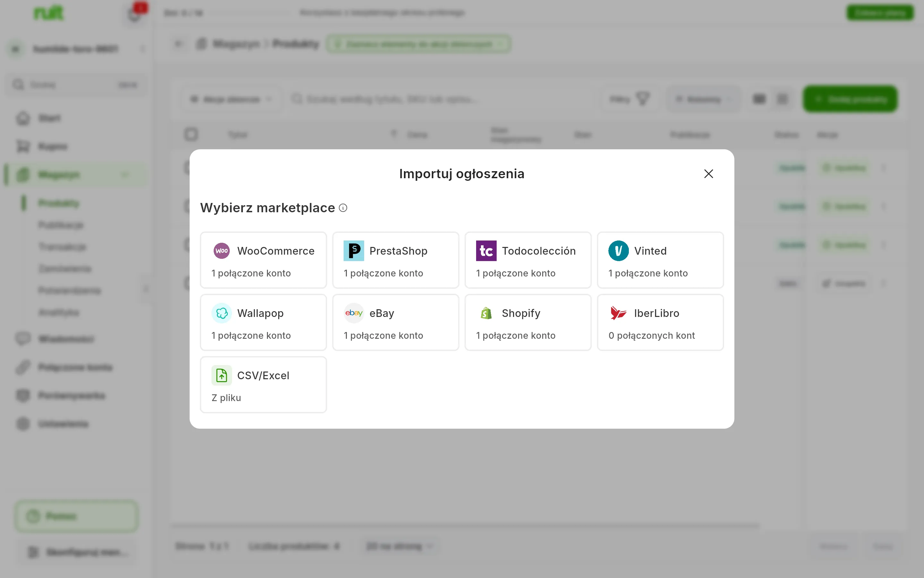Image resolution: width=924 pixels, height=578 pixels.
Task: Toggle the select-all checkbox in table header
Action: click(191, 134)
